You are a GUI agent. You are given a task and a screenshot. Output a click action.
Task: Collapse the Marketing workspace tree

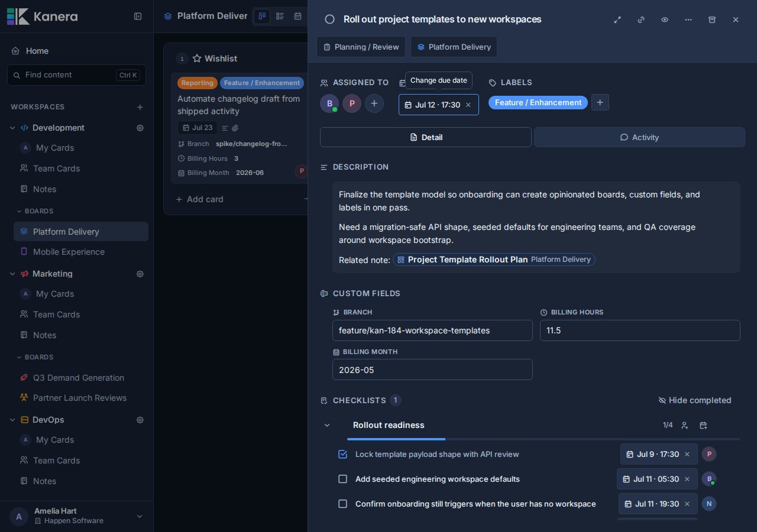(12, 274)
